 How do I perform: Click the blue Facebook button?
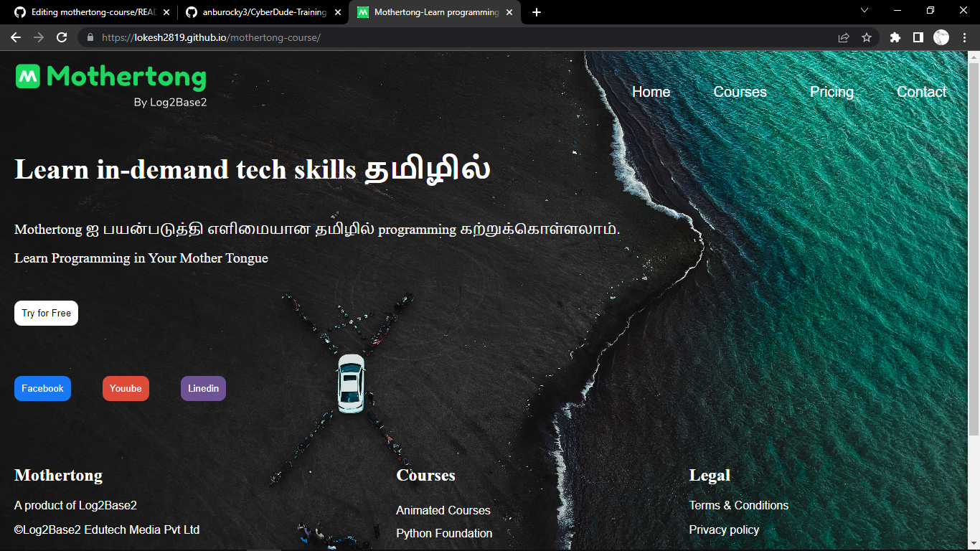pos(42,388)
